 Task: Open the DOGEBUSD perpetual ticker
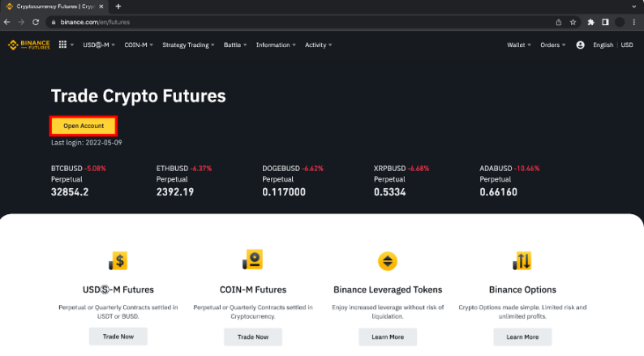click(x=293, y=180)
